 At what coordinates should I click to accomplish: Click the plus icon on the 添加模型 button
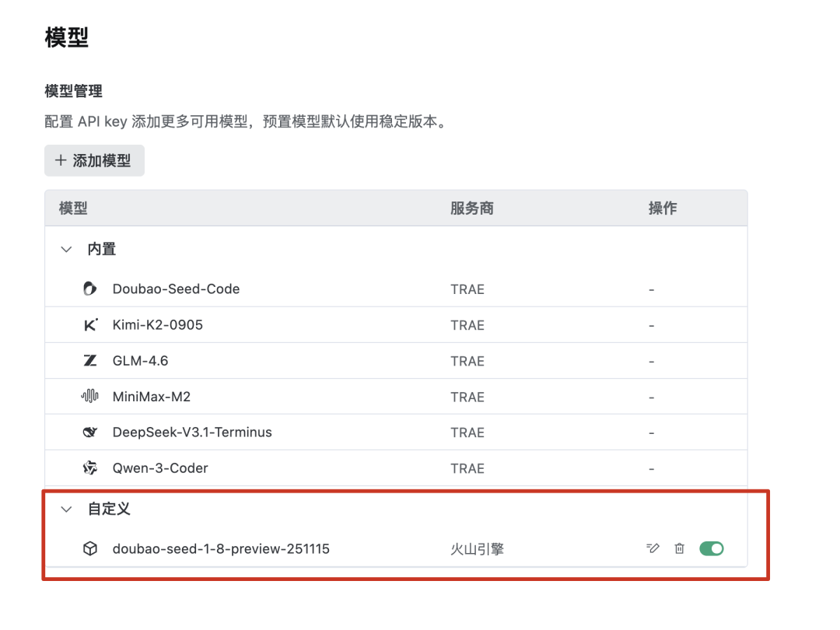tap(60, 160)
